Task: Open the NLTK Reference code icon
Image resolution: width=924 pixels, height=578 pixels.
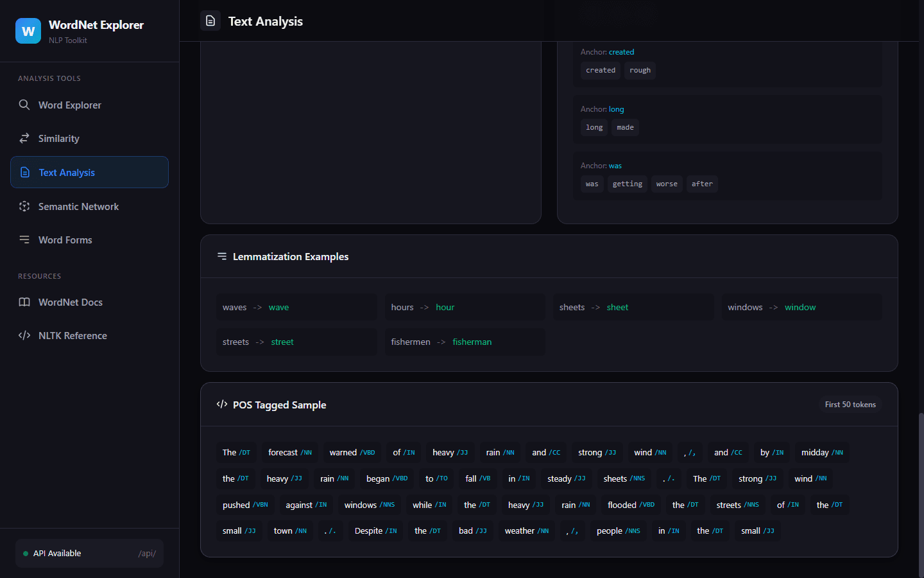Action: (x=24, y=335)
